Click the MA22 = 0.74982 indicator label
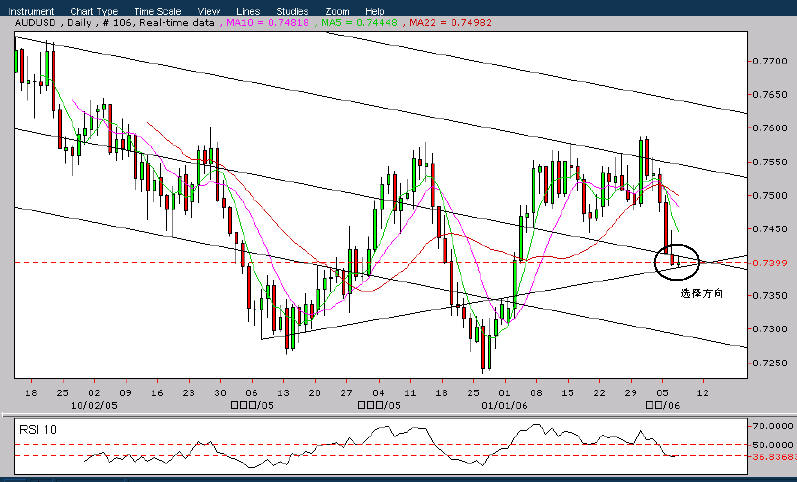Image resolution: width=797 pixels, height=482 pixels. click(x=450, y=23)
